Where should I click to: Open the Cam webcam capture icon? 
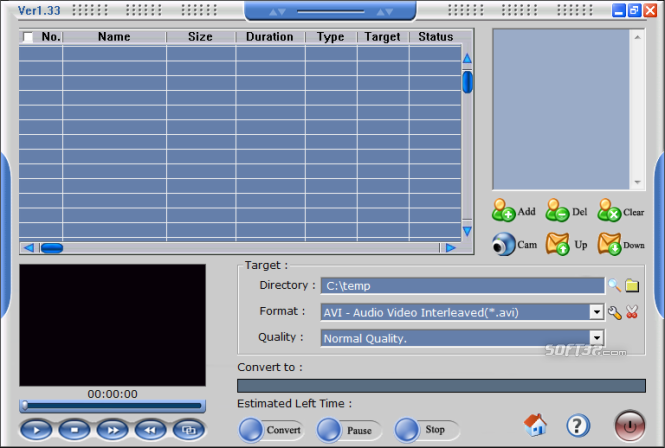pos(504,244)
